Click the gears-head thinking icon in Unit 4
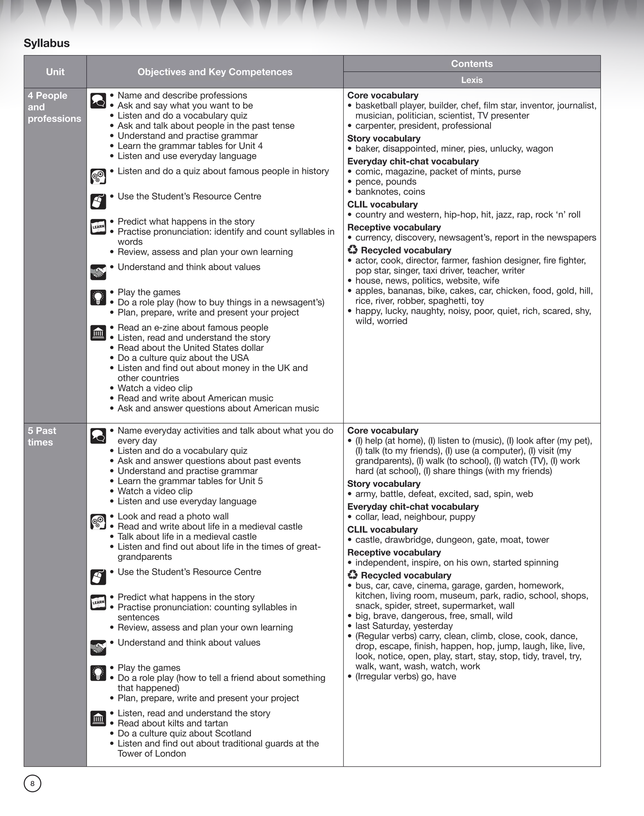644x816 pixels. (98, 177)
